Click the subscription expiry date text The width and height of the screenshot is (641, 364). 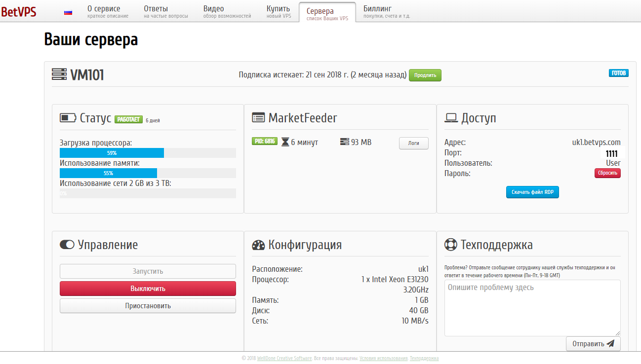point(322,75)
